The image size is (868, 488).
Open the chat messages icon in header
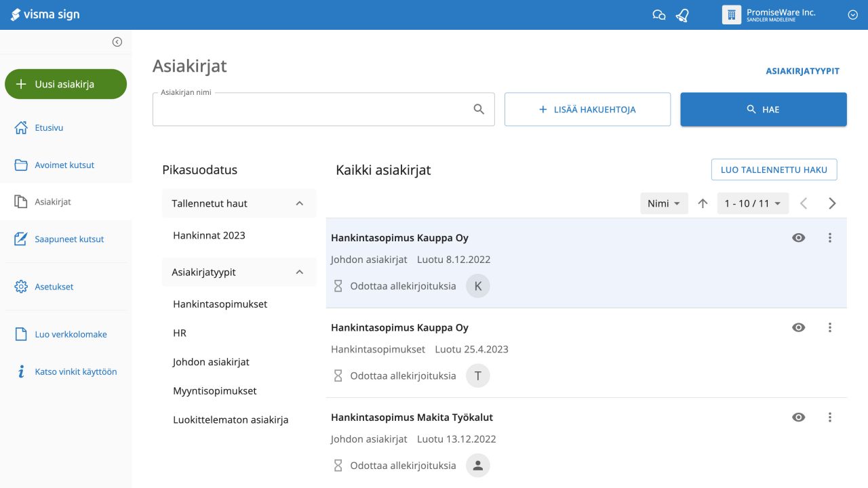coord(658,15)
